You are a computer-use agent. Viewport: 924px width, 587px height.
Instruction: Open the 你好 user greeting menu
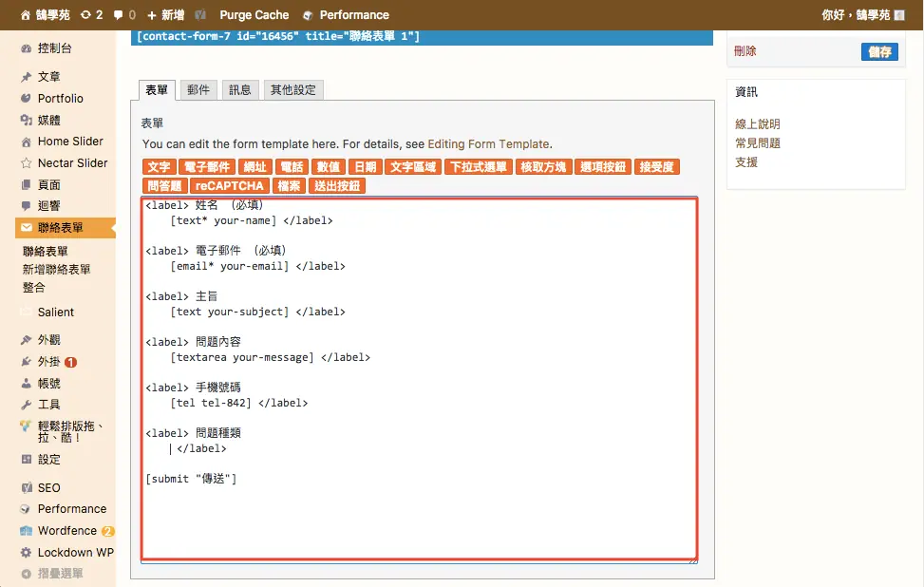pos(862,15)
